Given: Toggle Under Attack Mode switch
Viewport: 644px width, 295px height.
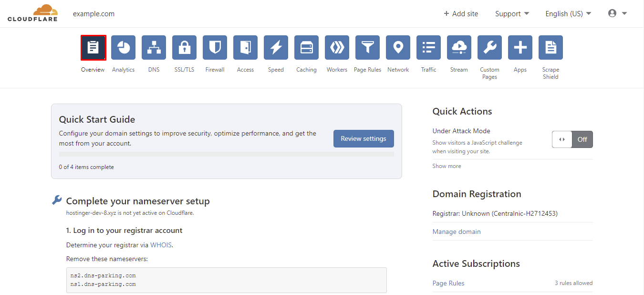Looking at the screenshot, I should [x=572, y=139].
